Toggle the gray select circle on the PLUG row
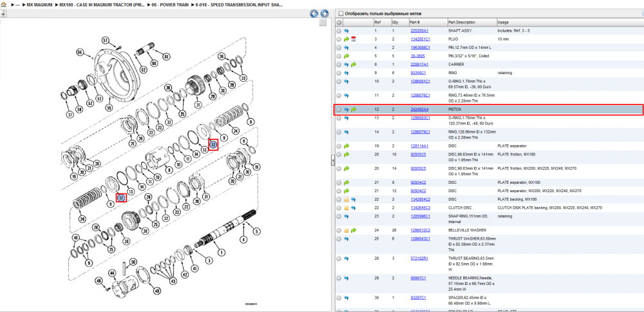The height and width of the screenshot is (312, 644). tap(339, 39)
